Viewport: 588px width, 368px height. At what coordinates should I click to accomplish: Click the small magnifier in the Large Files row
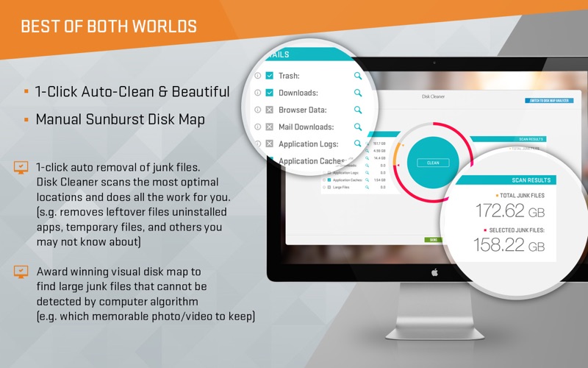[x=367, y=187]
